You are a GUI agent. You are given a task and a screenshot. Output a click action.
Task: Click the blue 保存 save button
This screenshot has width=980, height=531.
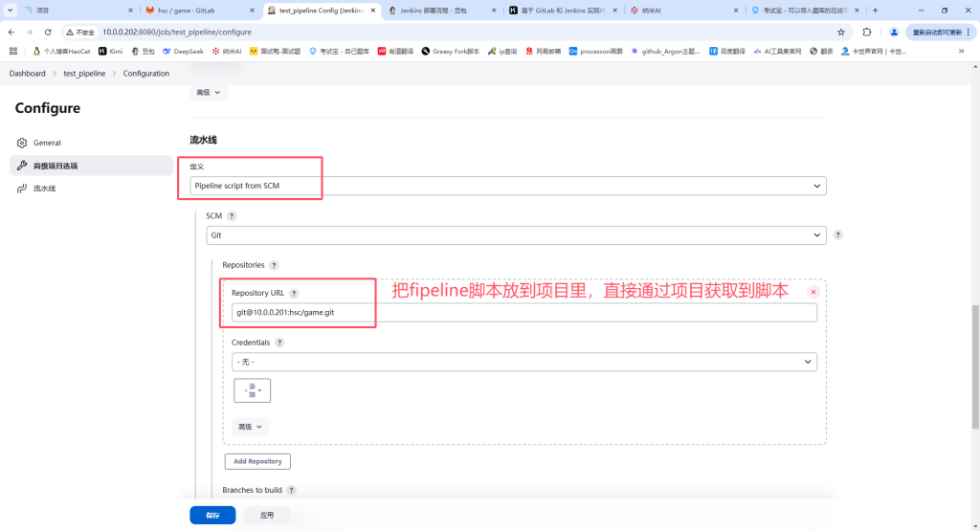coord(212,515)
